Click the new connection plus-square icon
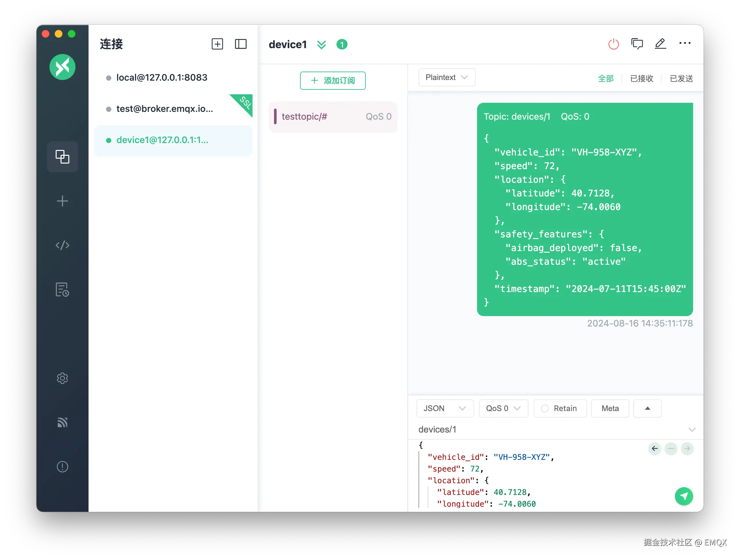The width and height of the screenshot is (740, 560). [217, 44]
